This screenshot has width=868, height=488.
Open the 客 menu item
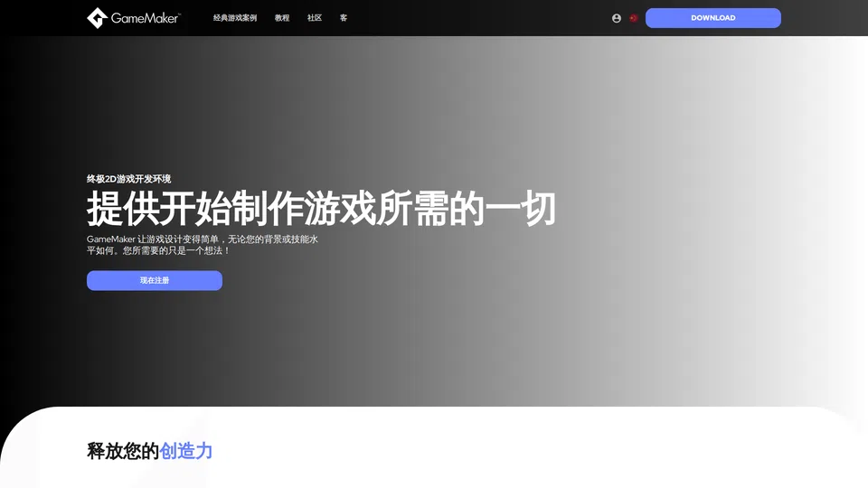344,18
